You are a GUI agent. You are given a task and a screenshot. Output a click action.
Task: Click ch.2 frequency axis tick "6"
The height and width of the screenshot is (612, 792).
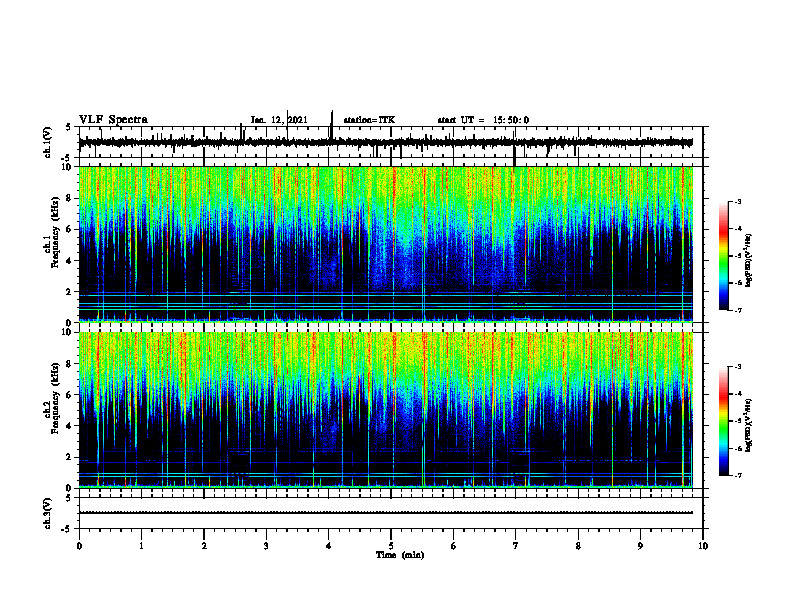point(70,395)
